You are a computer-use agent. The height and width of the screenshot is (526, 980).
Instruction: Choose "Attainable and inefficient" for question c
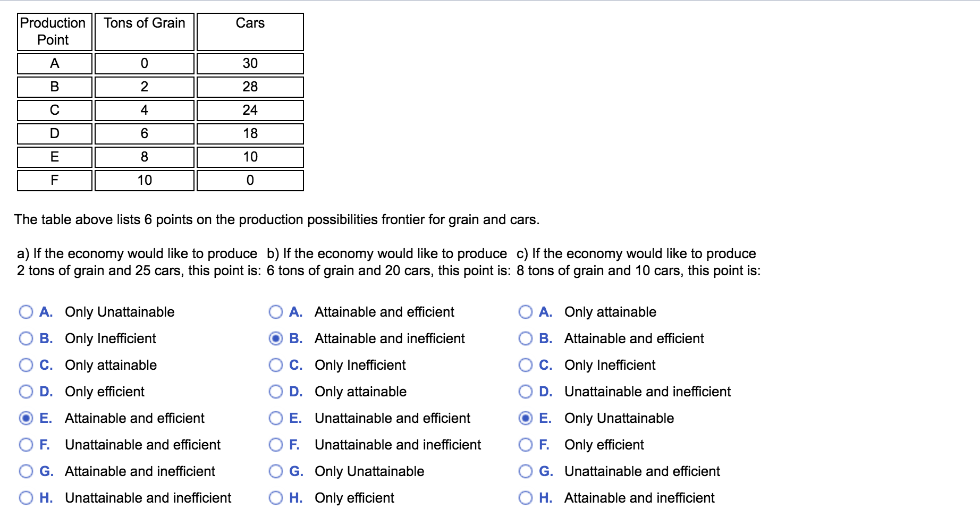(x=526, y=498)
